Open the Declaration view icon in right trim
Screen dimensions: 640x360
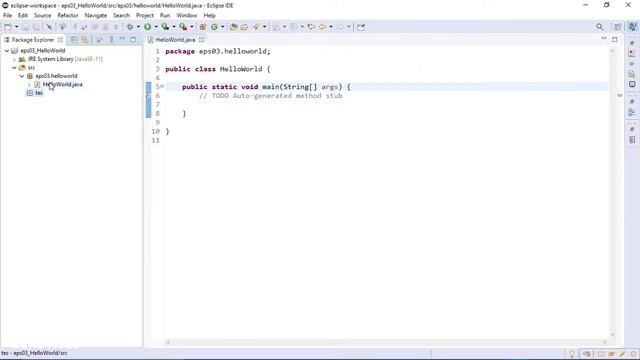tap(632, 74)
